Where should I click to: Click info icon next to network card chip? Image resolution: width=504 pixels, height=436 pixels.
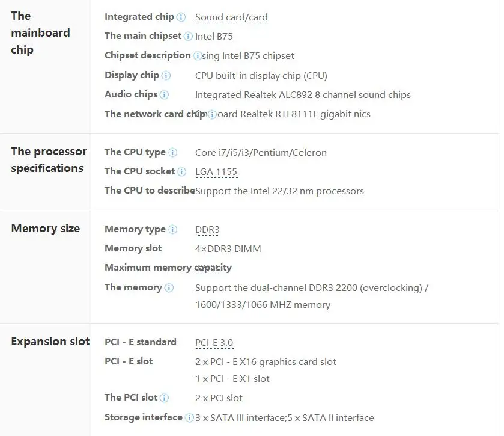click(x=212, y=115)
